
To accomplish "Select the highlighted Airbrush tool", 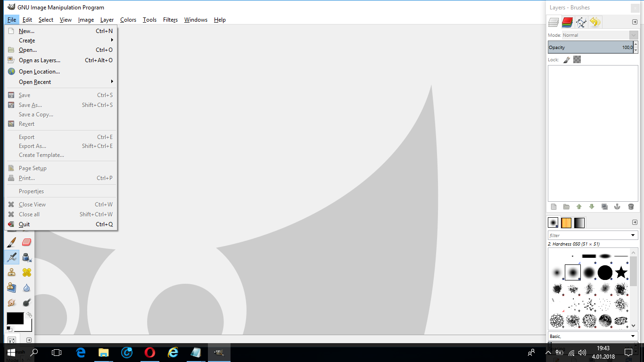I will coord(12,257).
